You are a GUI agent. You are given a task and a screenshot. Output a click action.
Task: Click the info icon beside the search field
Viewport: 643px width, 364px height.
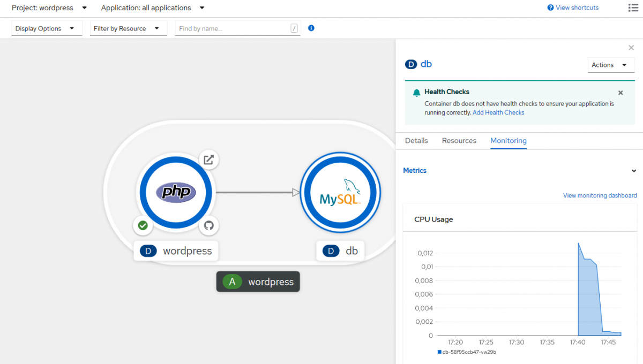click(x=311, y=28)
